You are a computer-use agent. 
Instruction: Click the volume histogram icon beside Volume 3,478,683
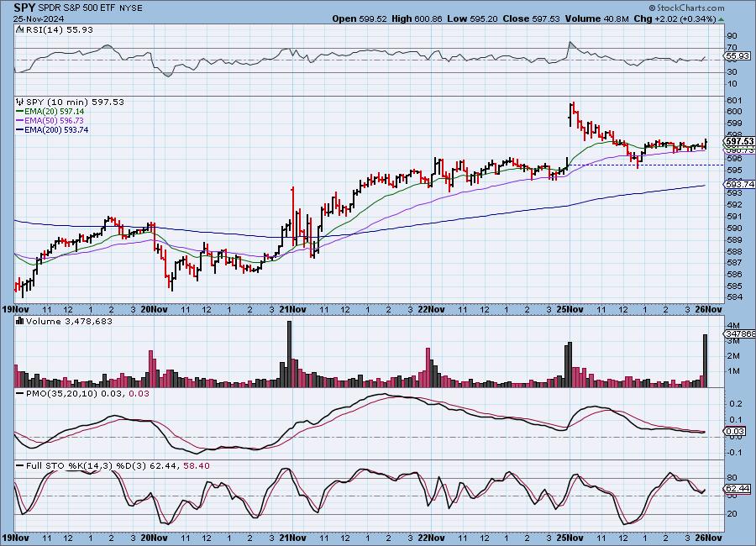pos(20,321)
